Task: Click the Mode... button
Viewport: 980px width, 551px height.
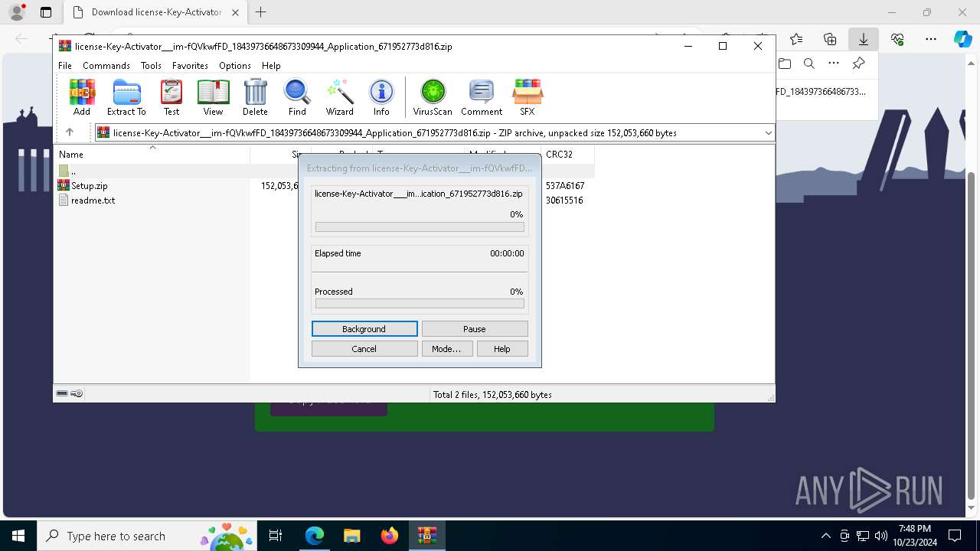Action: pos(446,349)
